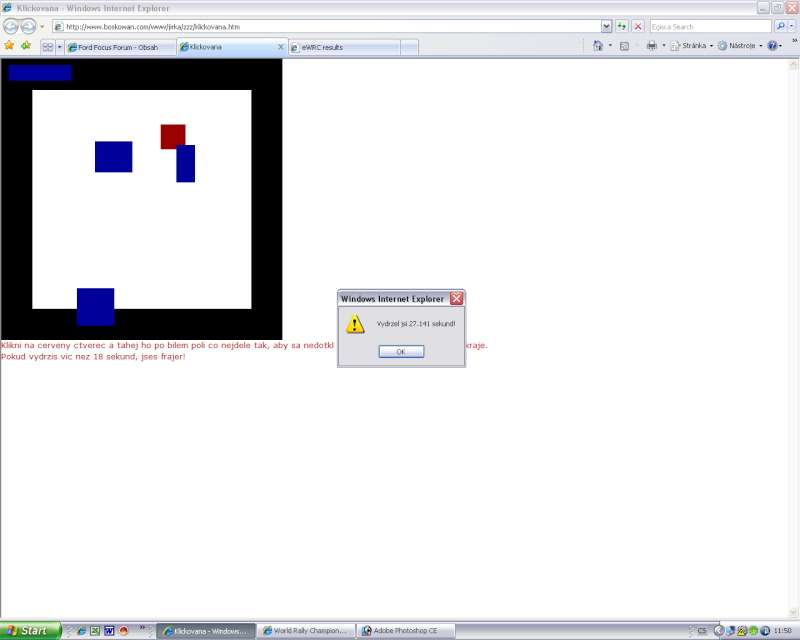Click the search magnifier button
Screen dimensions: 800x640
[780, 26]
